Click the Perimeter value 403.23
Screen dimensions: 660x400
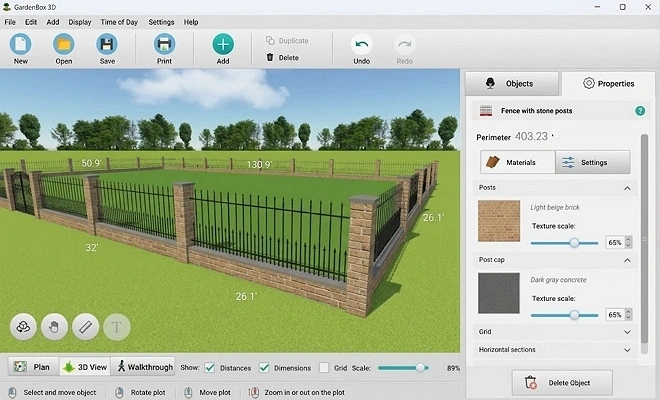click(x=531, y=136)
